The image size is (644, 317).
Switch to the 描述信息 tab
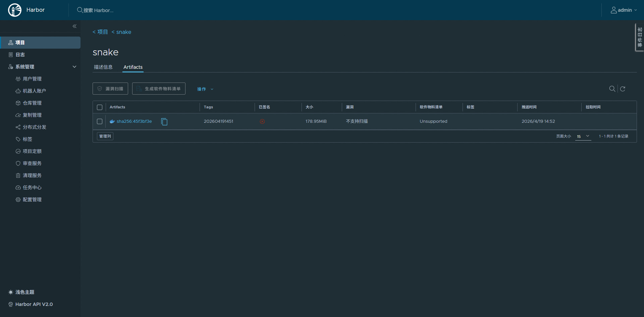pyautogui.click(x=103, y=67)
